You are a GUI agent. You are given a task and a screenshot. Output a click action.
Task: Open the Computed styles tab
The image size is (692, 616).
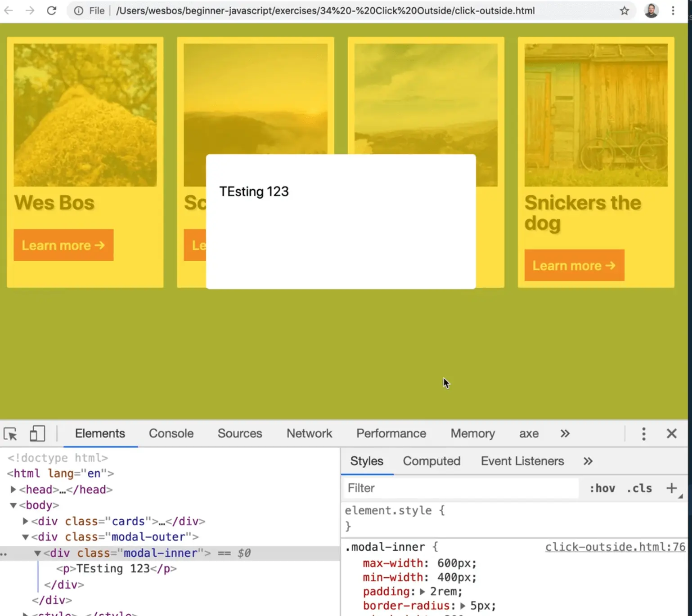[431, 461]
